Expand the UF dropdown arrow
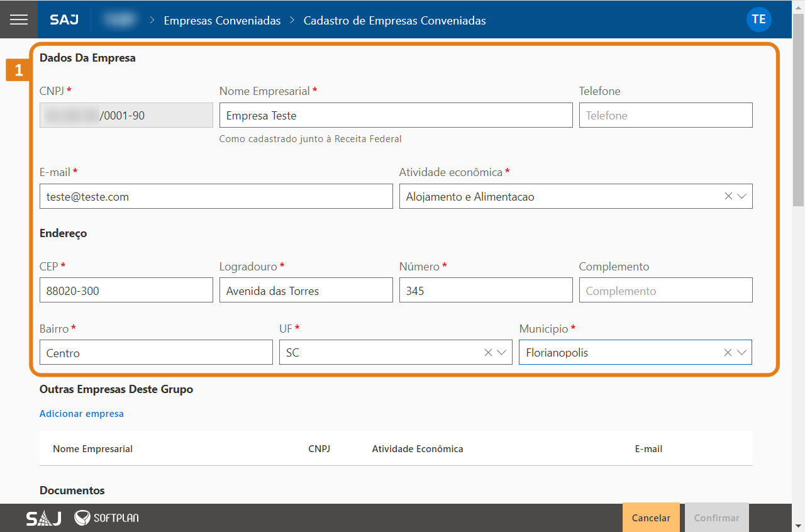 (x=501, y=353)
